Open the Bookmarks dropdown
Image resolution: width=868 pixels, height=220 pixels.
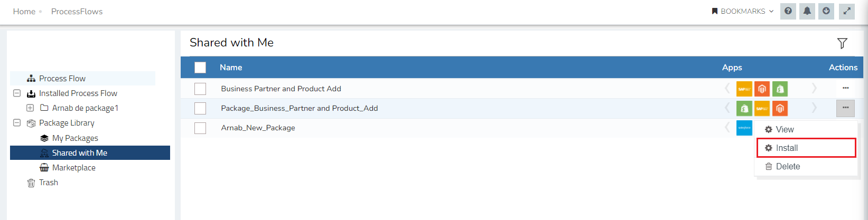[x=742, y=11]
